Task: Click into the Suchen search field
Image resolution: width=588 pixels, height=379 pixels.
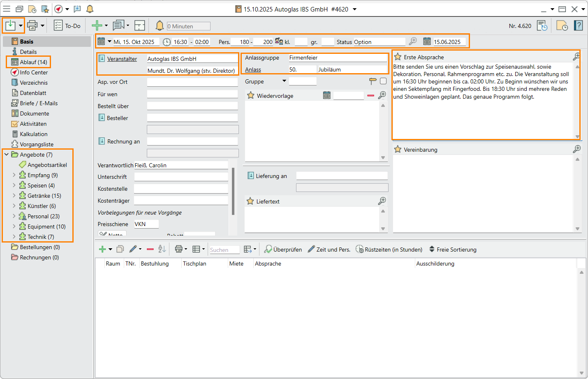Action: 224,250
